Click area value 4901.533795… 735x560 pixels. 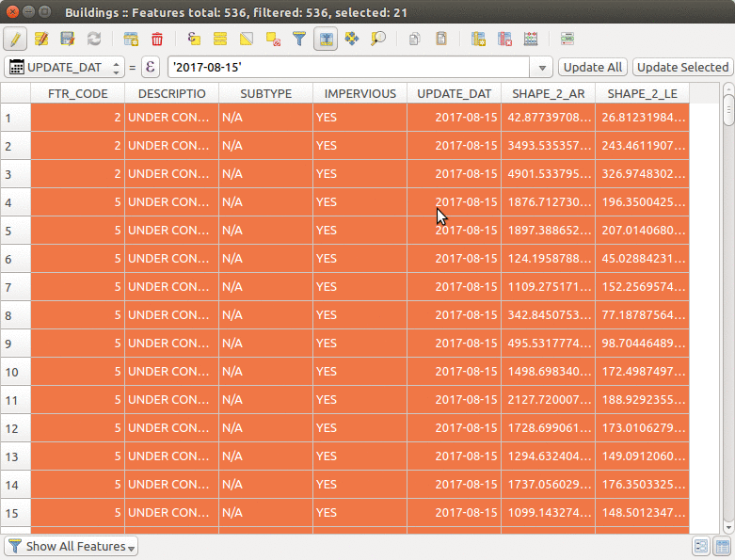(549, 174)
